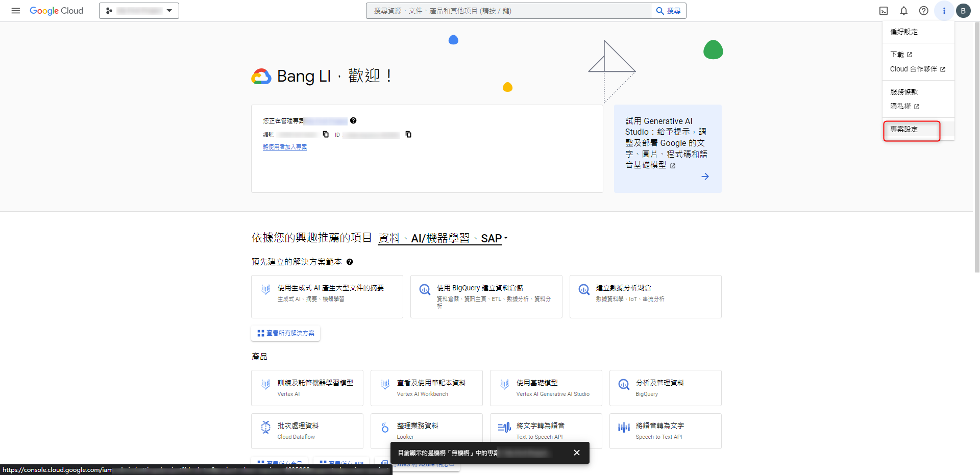The image size is (980, 475).
Task: Copy the project 編號 number
Action: 326,135
